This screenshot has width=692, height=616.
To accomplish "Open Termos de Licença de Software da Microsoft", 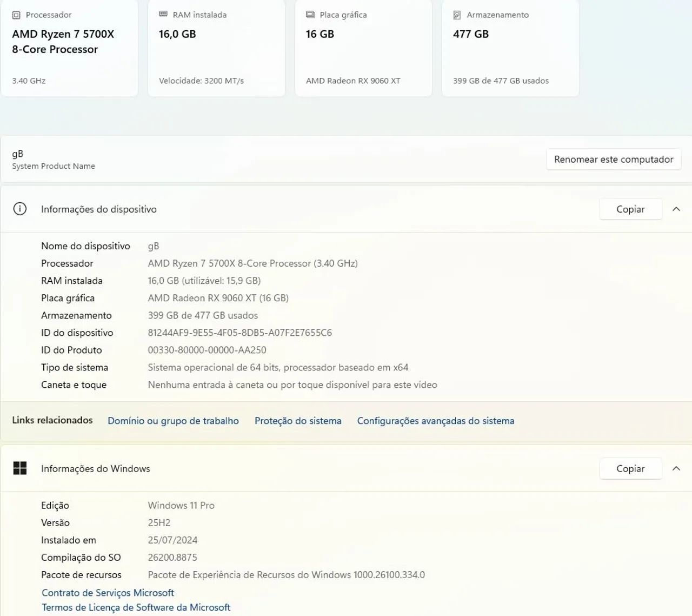I will 136,607.
